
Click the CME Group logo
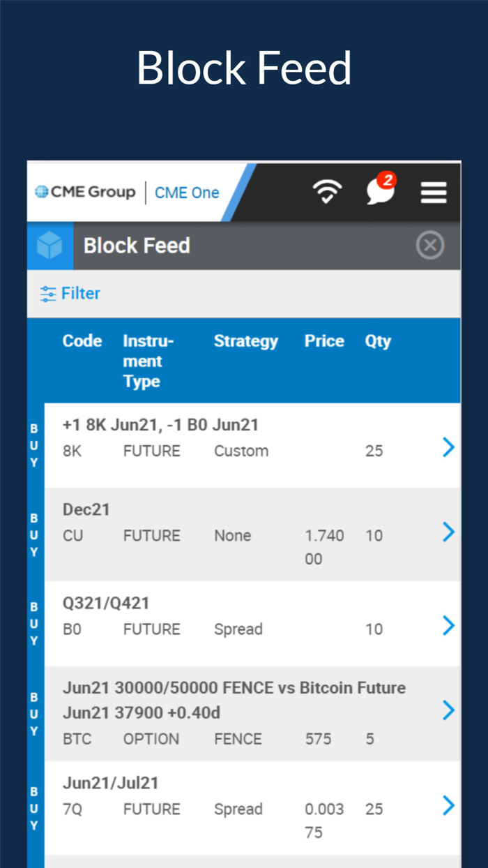(84, 192)
